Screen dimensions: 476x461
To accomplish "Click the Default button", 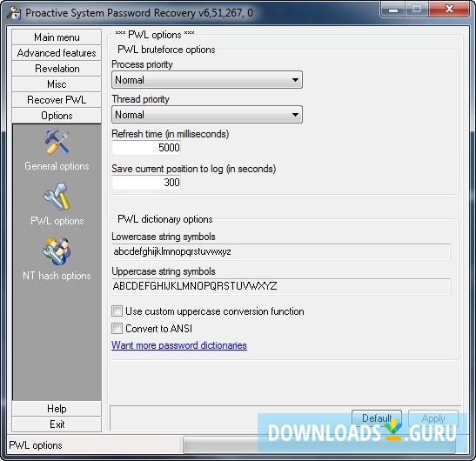I will click(x=377, y=418).
